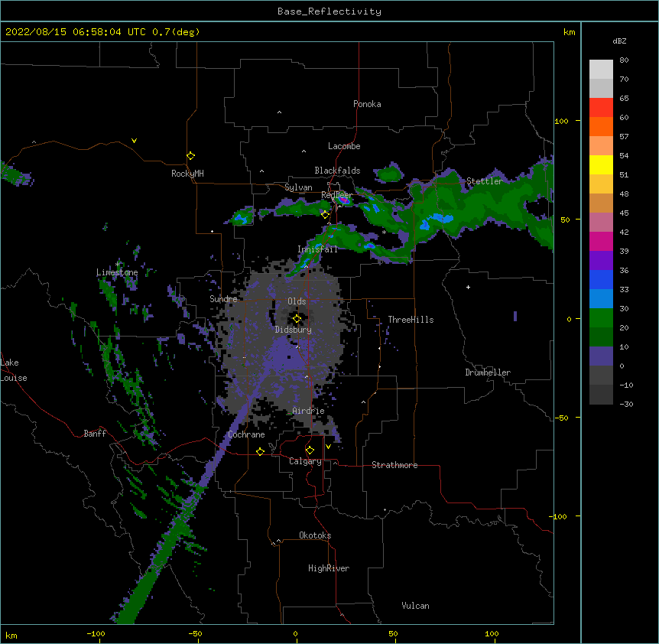Select the purple 36-39 dBZ legend swatch
The width and height of the screenshot is (659, 644).
(601, 260)
